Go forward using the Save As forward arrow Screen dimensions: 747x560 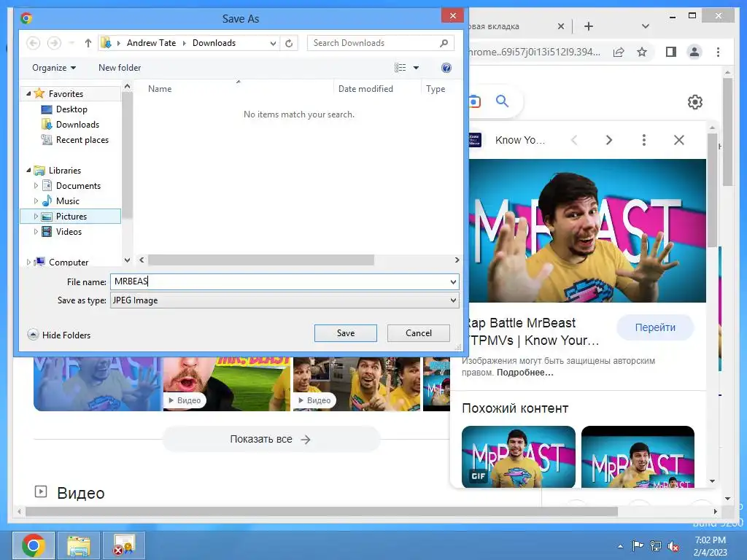pyautogui.click(x=54, y=43)
